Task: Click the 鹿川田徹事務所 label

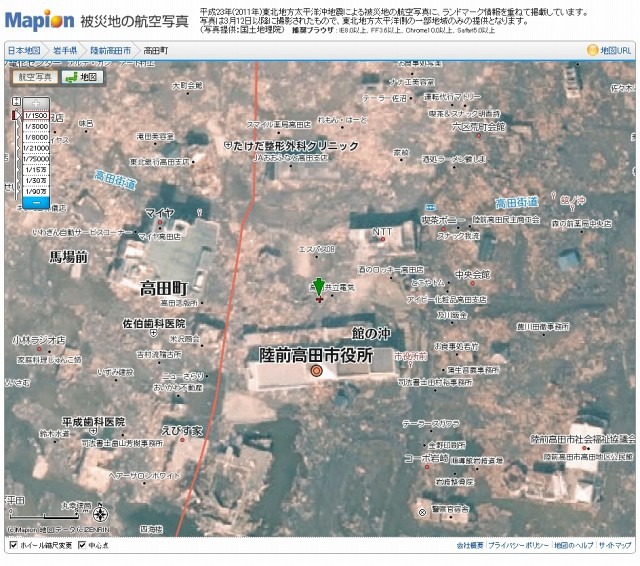Action: tap(543, 327)
